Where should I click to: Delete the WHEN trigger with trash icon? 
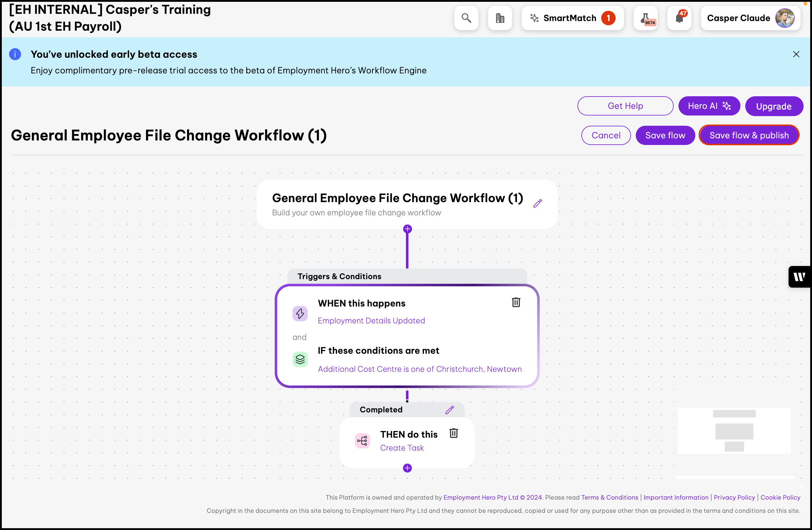[516, 302]
